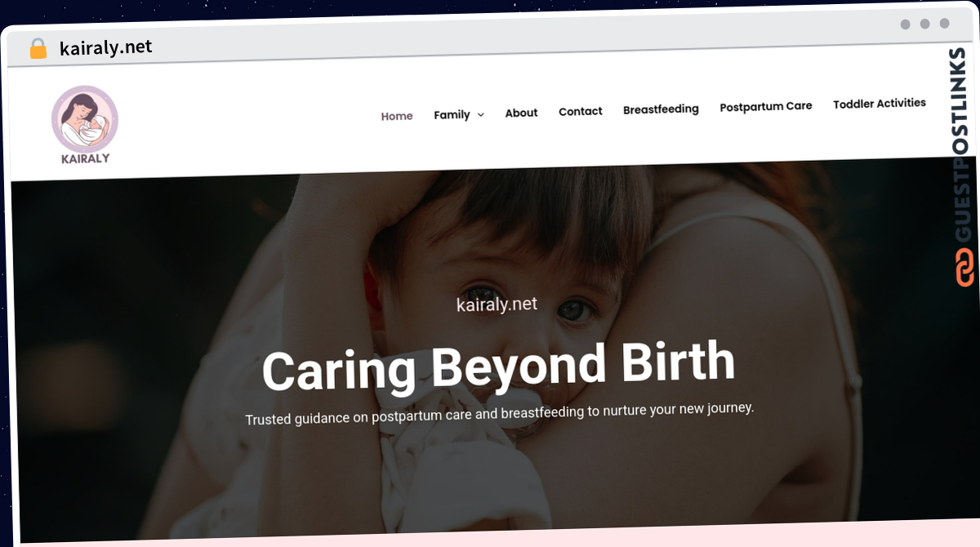This screenshot has width=980, height=547.
Task: Open the About page
Action: coord(521,113)
